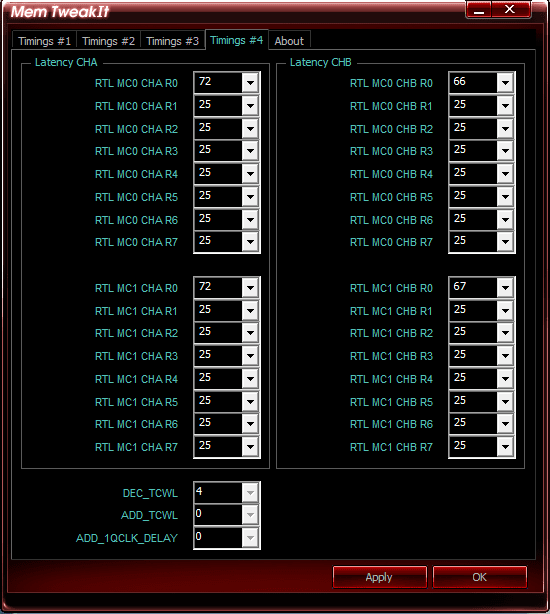The width and height of the screenshot is (550, 614).
Task: Click the ADD_1QCLK_DELAY label
Action: click(127, 538)
